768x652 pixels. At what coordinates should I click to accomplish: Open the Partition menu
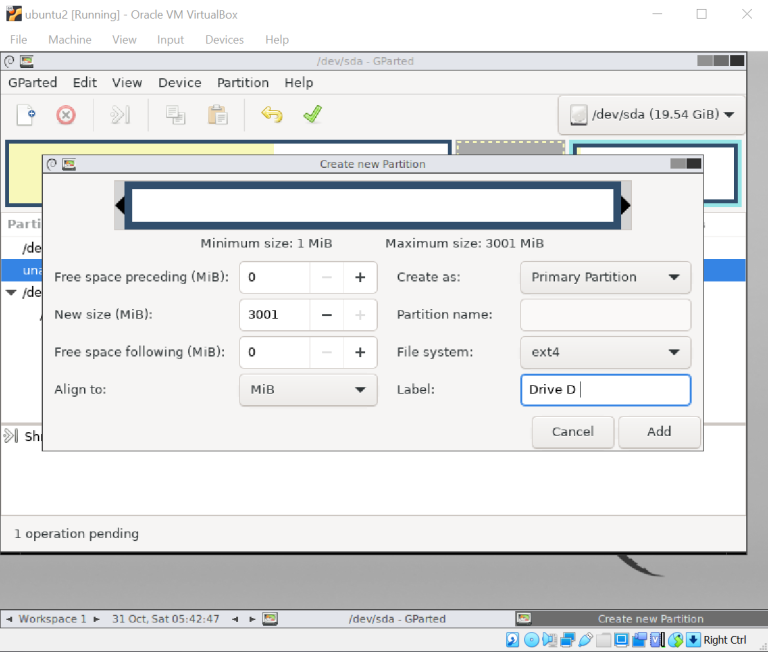click(x=243, y=83)
